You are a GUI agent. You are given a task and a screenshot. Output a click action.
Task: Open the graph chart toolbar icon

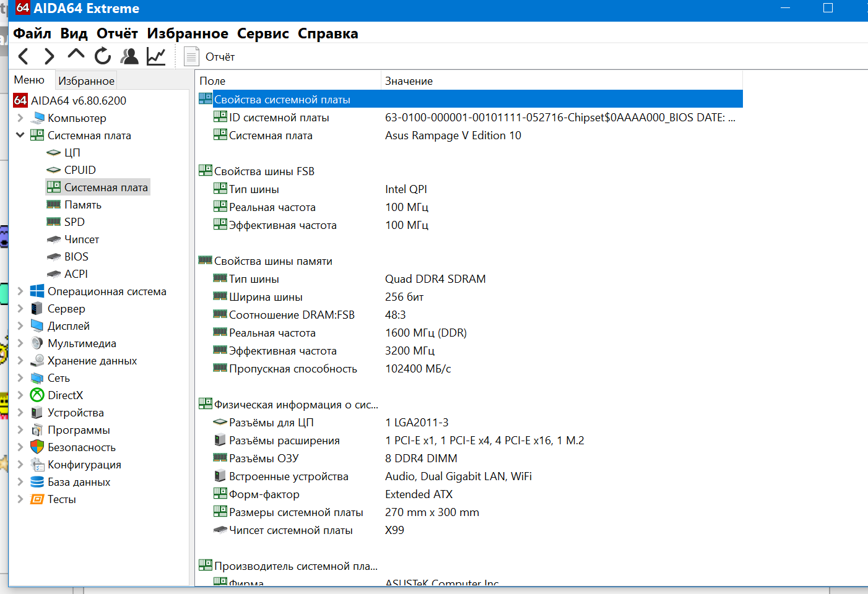pyautogui.click(x=156, y=56)
